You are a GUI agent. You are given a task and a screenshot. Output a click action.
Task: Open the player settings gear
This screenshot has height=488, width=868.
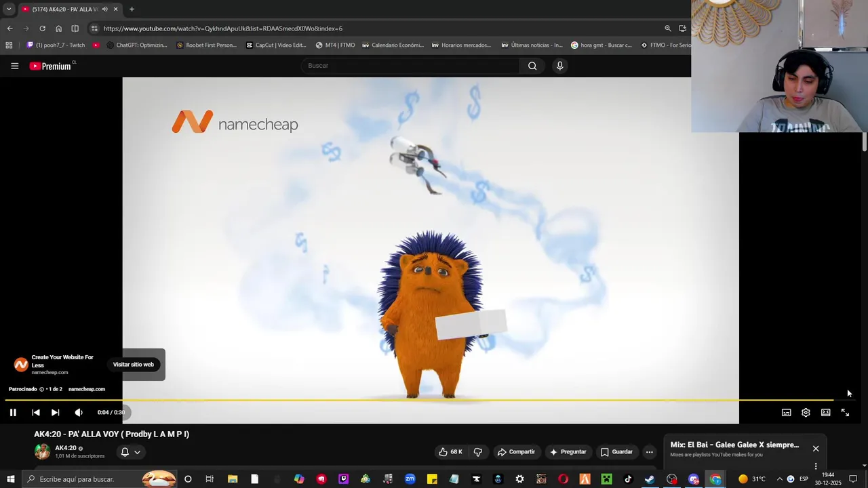(806, 412)
